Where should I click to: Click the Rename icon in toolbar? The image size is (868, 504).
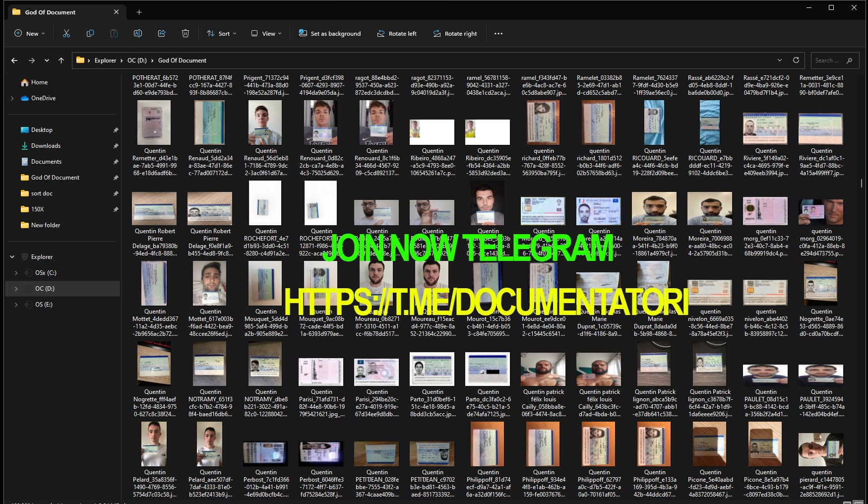coord(138,34)
